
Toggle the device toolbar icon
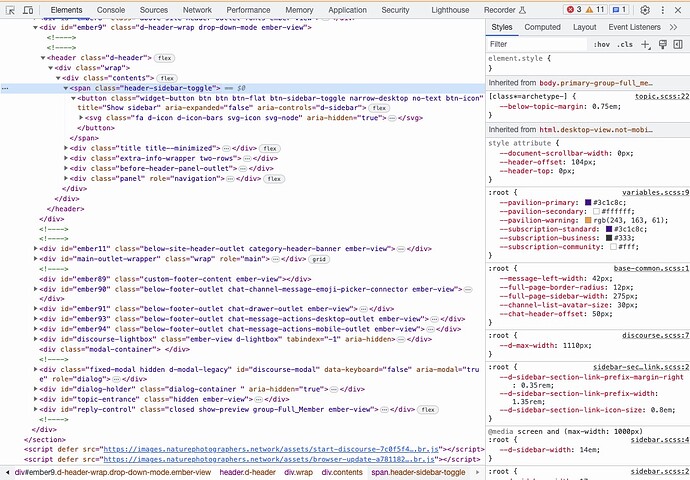pos(28,10)
